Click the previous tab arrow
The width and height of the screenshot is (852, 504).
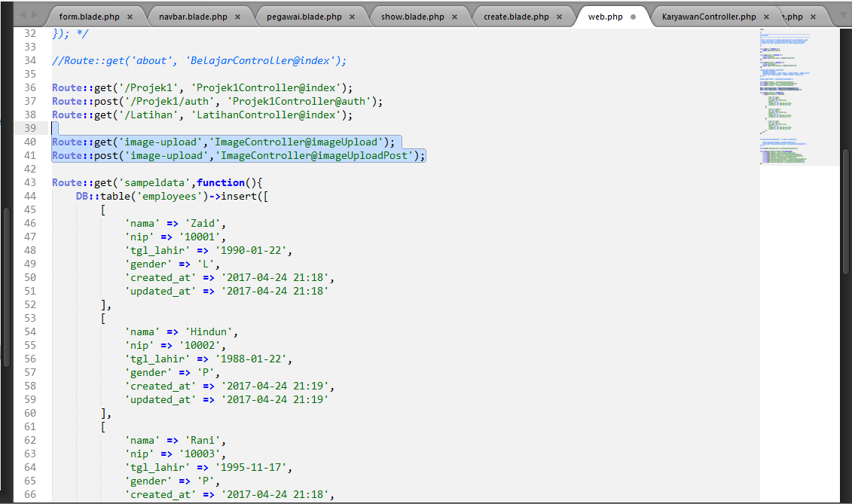(x=23, y=15)
